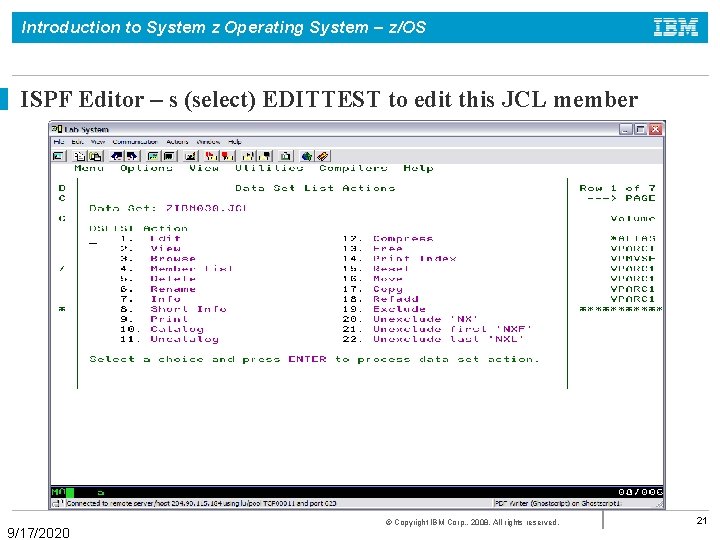Click action 4. Member List
The width and height of the screenshot is (720, 540).
[177, 269]
